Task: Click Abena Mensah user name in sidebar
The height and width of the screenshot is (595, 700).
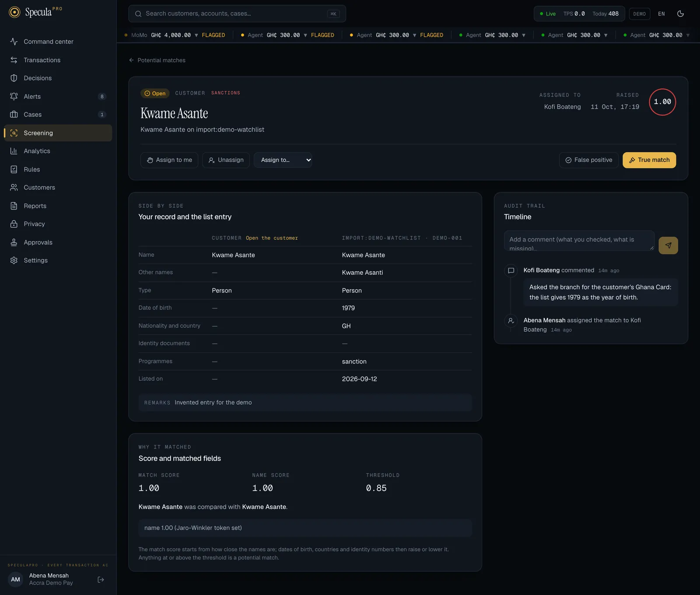Action: click(49, 576)
